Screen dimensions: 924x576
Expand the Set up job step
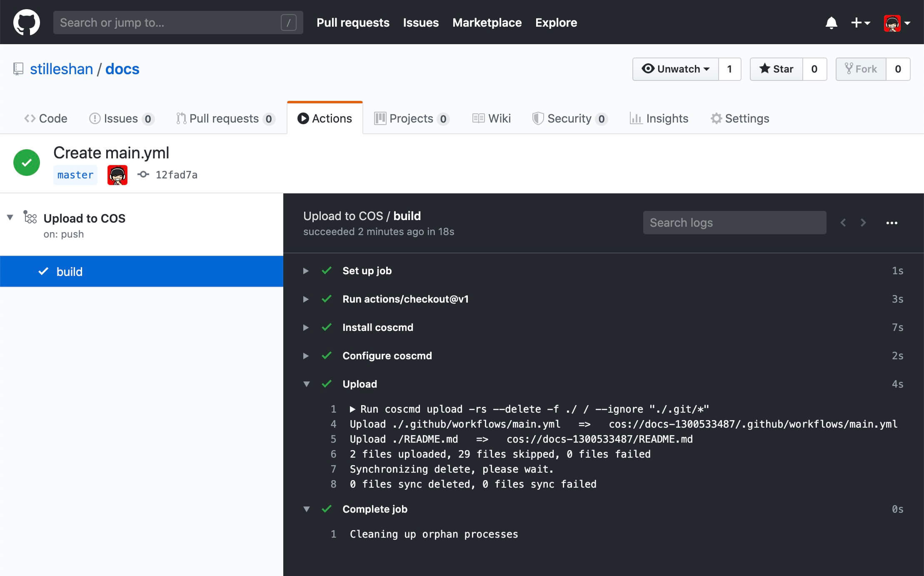[306, 271]
